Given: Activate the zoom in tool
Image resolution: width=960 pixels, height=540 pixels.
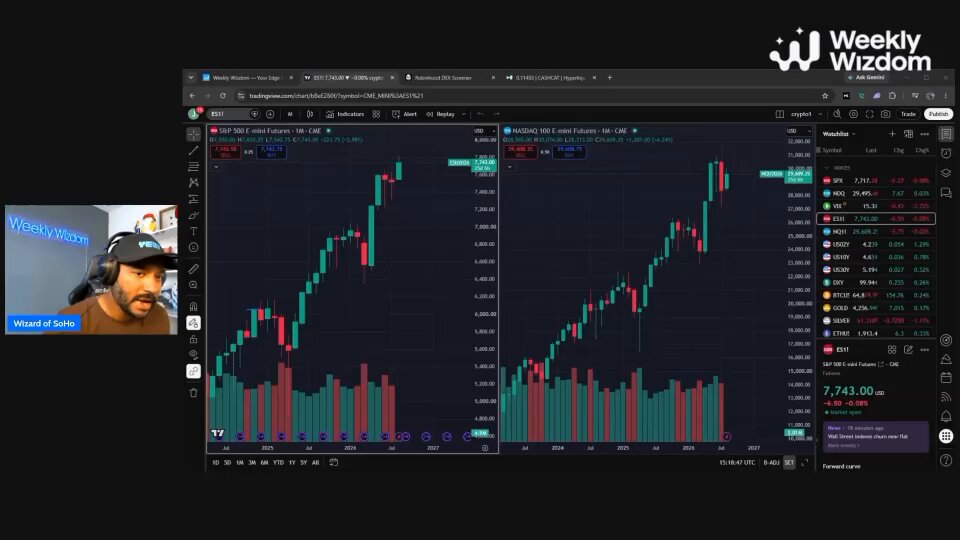Looking at the screenshot, I should point(193,285).
